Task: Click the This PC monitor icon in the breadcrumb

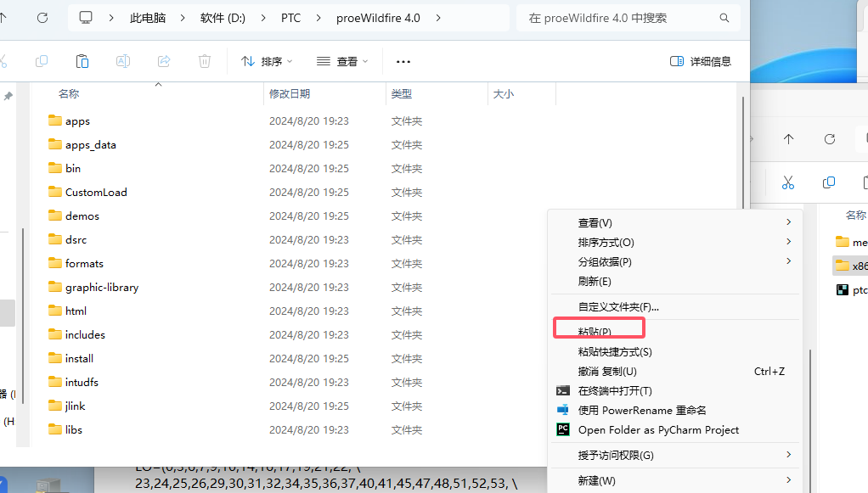Action: point(86,18)
